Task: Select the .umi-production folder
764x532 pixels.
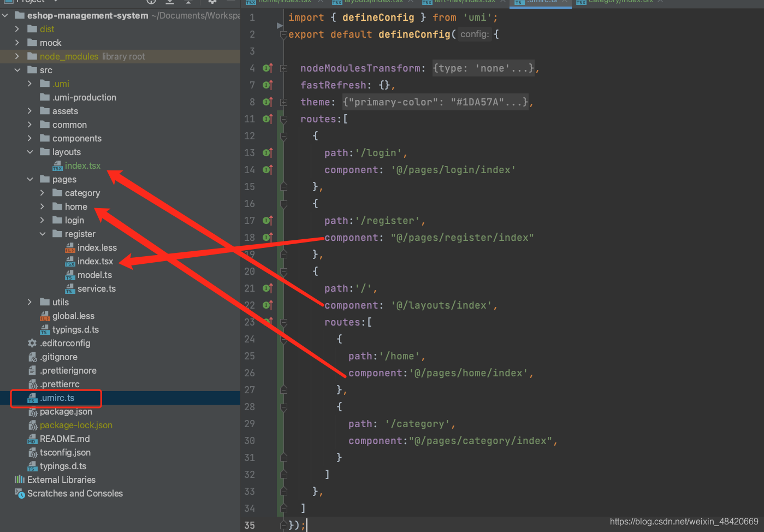Action: [84, 97]
